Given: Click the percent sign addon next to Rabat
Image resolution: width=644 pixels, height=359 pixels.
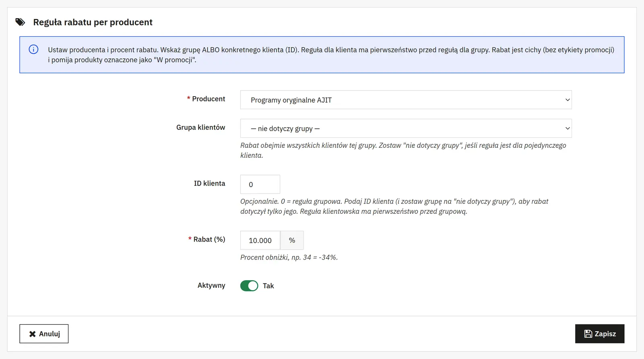Looking at the screenshot, I should (x=292, y=240).
